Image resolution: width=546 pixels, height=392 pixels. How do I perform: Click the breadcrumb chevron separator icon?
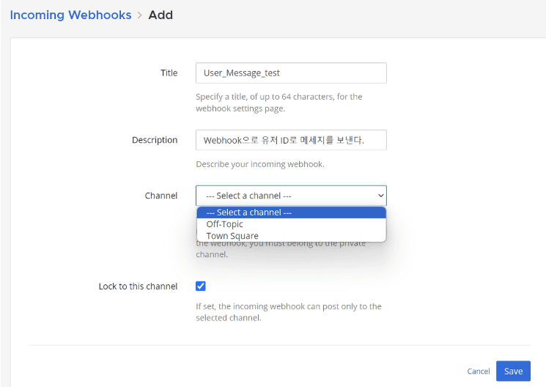tap(140, 15)
